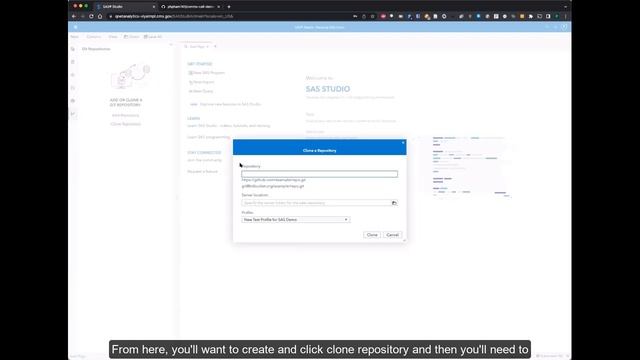The height and width of the screenshot is (360, 640).
Task: Open the Options menu
Action: tap(94, 37)
